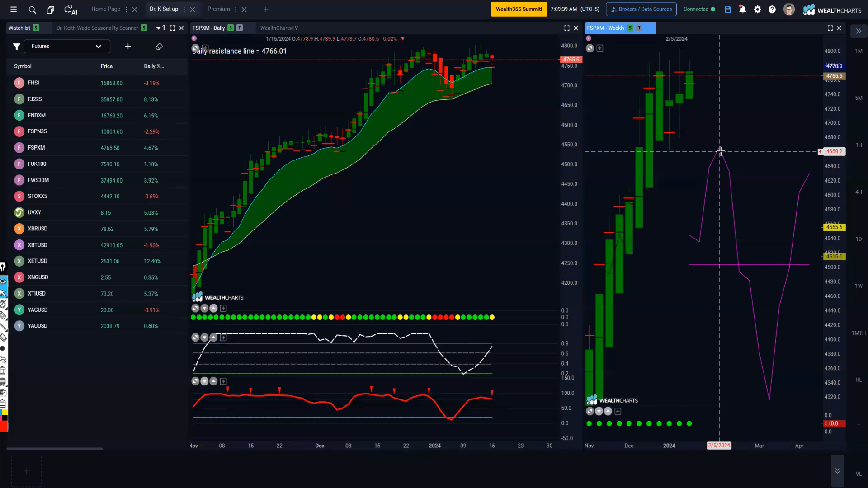Open settings gear in top bar

tap(758, 9)
